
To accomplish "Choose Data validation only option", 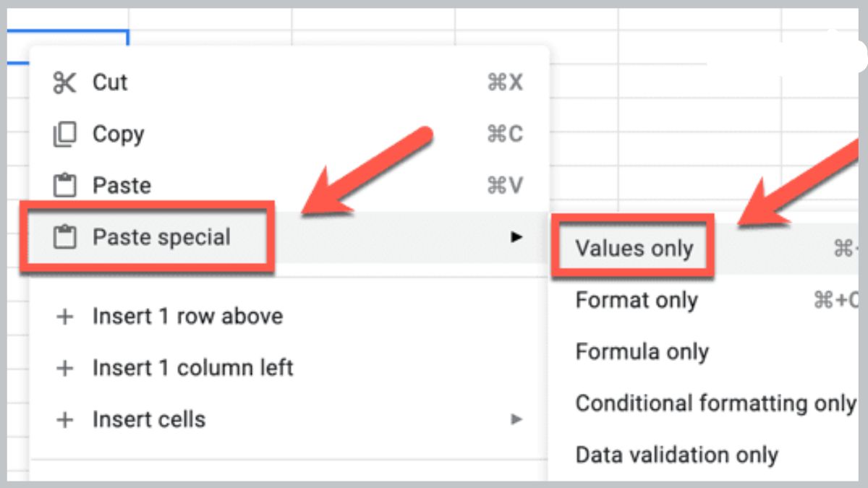I will click(676, 455).
